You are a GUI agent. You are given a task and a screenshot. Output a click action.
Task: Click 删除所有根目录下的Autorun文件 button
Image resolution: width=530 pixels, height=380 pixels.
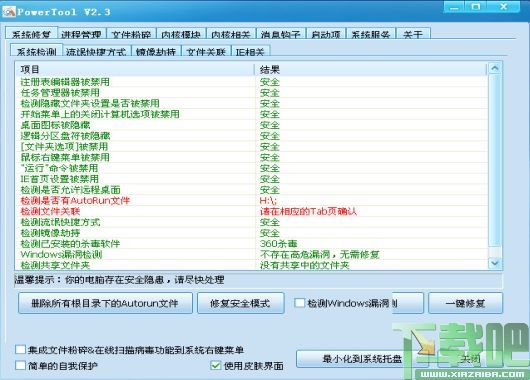coord(105,303)
